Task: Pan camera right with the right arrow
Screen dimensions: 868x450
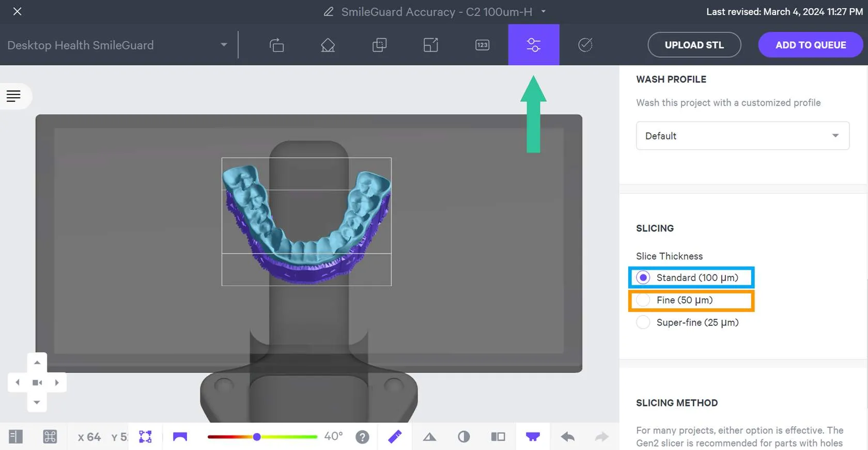Action: (56, 382)
